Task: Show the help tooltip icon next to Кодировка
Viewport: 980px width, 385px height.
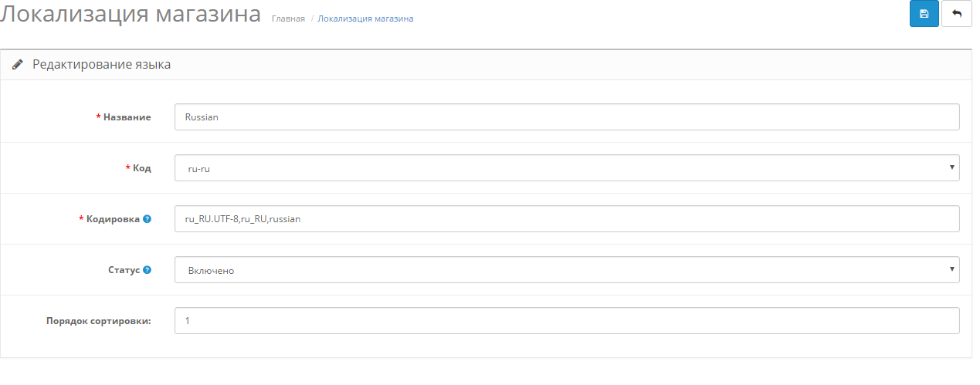Action: 147,219
